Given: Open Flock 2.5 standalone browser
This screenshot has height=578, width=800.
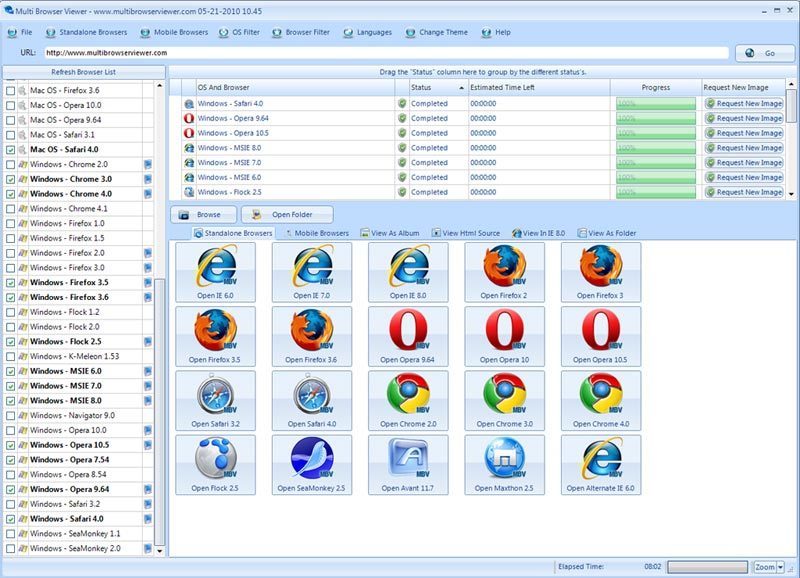Looking at the screenshot, I should pos(215,465).
